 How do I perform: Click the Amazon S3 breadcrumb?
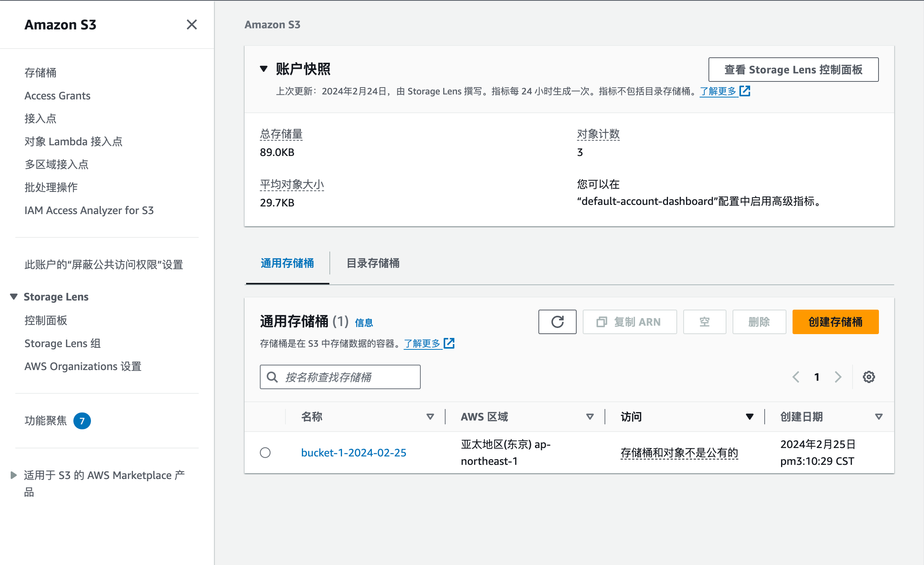(x=272, y=24)
